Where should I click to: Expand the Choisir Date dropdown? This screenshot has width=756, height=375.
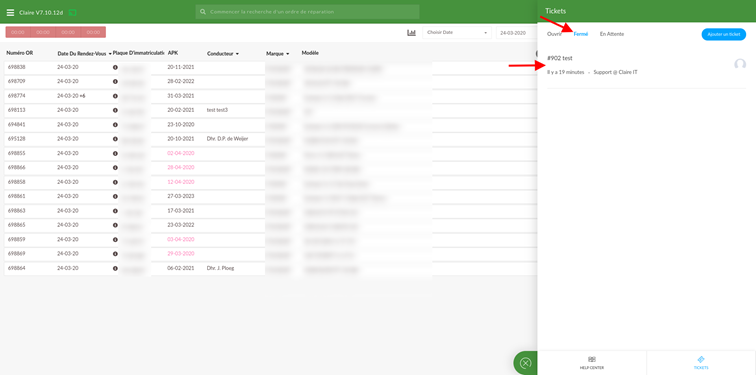click(456, 33)
